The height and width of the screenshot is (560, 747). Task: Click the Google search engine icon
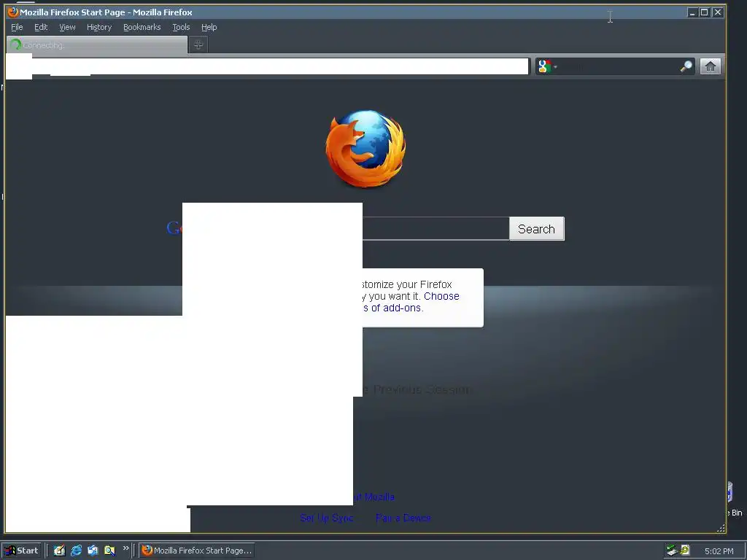[544, 66]
